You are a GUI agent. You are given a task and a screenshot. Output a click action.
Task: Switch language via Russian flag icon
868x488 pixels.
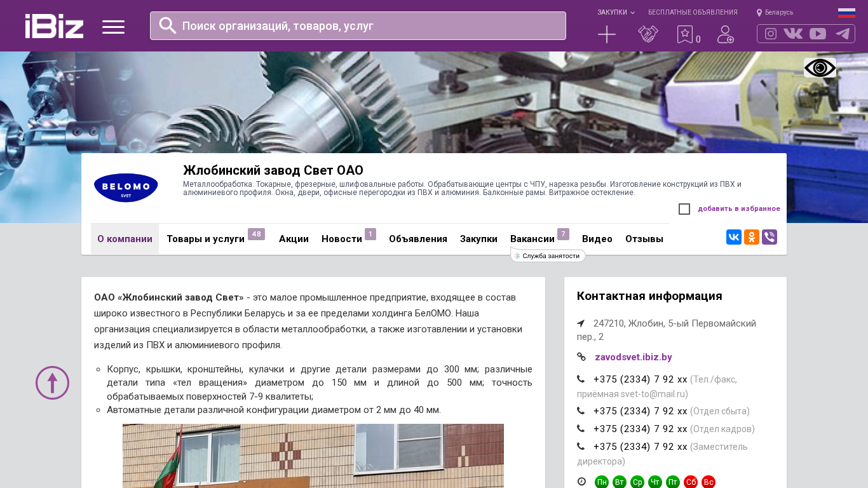pyautogui.click(x=846, y=13)
